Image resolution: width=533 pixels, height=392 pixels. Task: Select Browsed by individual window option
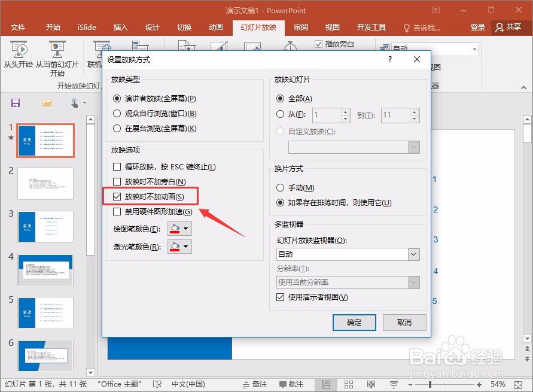pyautogui.click(x=117, y=114)
